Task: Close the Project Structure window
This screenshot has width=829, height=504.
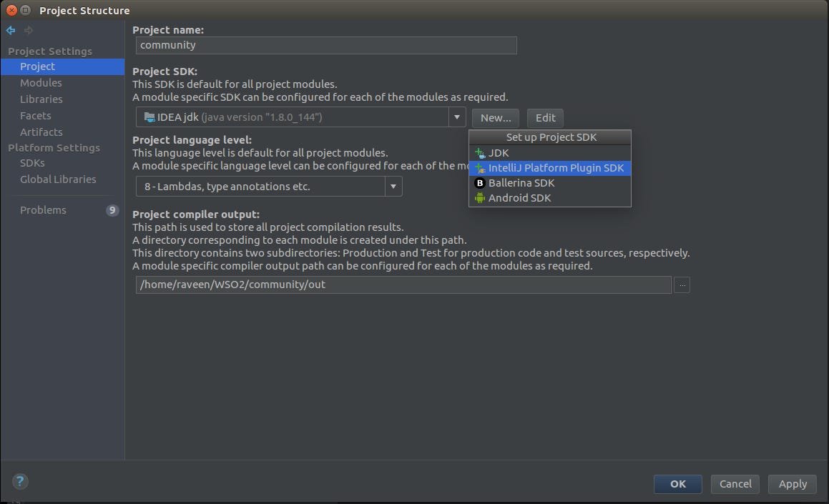Action: [11, 10]
